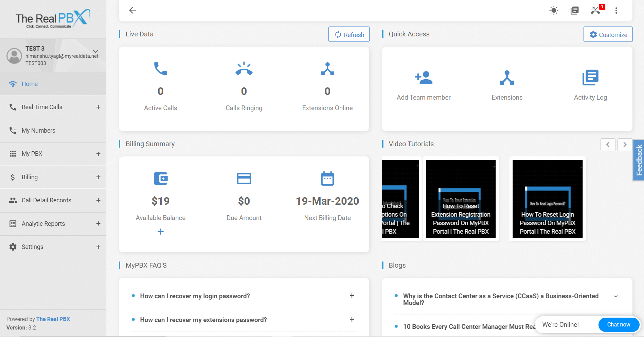
Task: Expand the login password recovery FAQ
Action: 352,296
